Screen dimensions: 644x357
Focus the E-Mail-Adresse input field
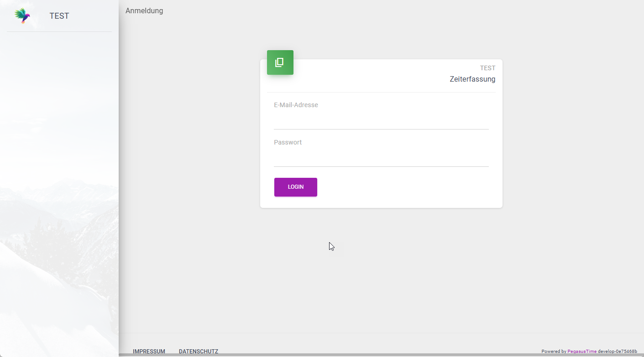click(381, 116)
